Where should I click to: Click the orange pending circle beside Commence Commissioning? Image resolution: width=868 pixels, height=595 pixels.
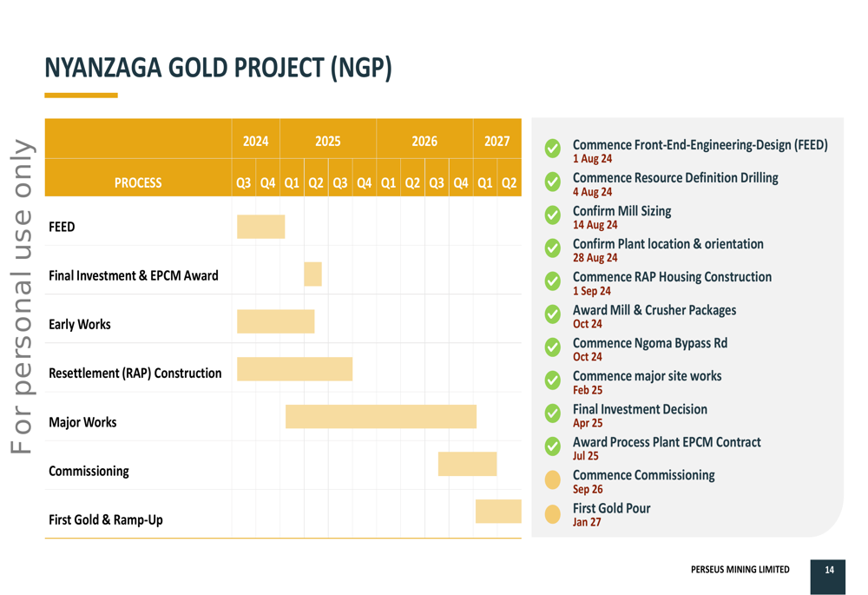click(x=553, y=479)
